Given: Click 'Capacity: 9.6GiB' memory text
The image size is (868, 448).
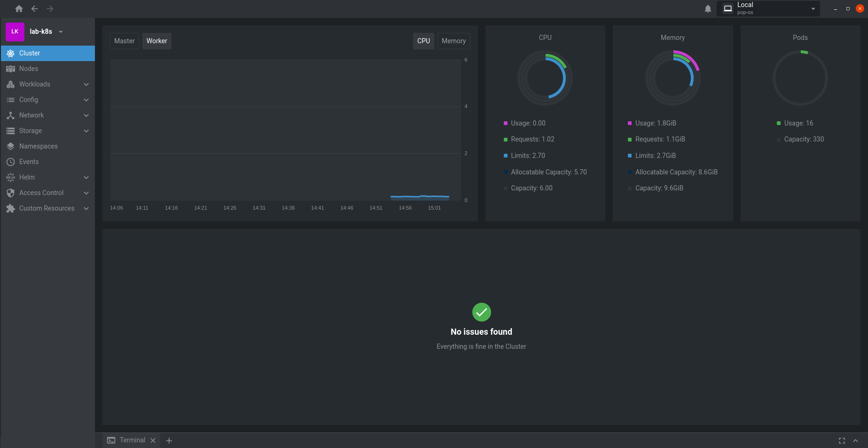Looking at the screenshot, I should [659, 188].
